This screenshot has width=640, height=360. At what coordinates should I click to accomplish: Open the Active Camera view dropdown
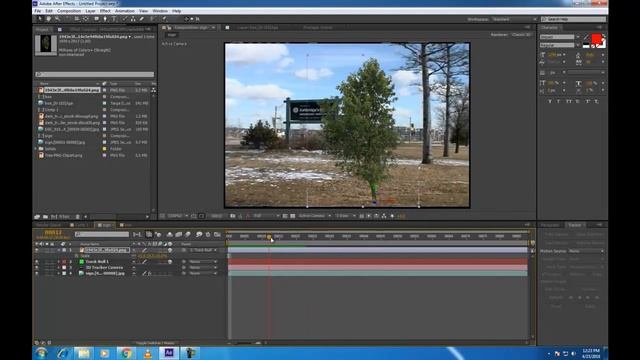[x=314, y=216]
